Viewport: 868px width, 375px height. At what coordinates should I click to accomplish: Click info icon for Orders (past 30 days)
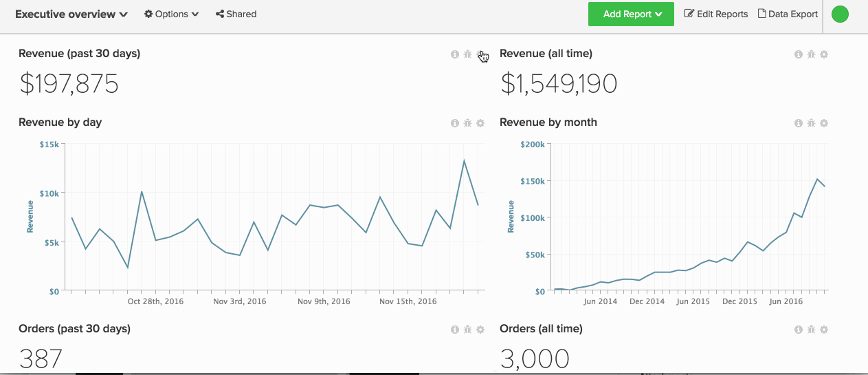click(455, 330)
